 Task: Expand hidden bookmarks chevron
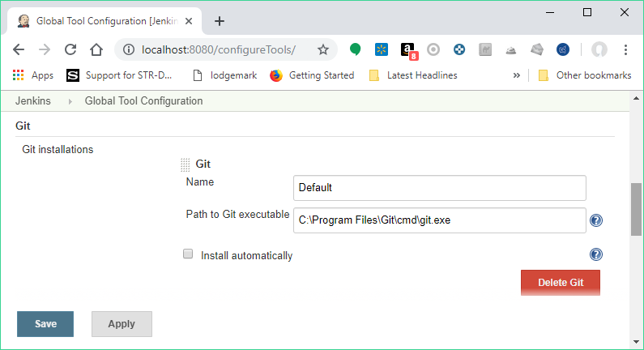click(516, 75)
